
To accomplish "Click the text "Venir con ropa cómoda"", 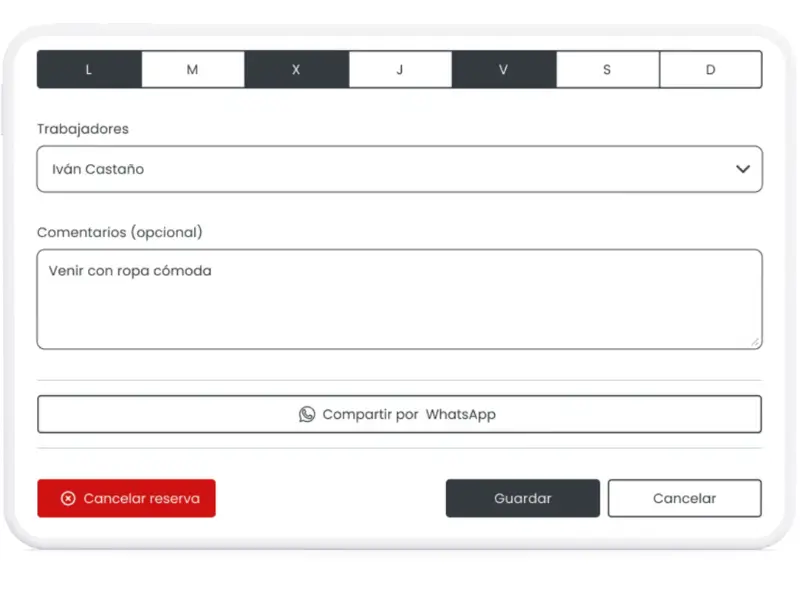I will [x=130, y=271].
